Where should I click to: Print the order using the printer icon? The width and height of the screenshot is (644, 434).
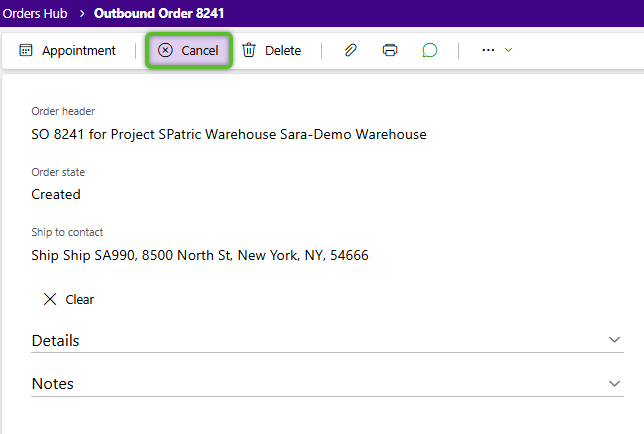coord(390,51)
